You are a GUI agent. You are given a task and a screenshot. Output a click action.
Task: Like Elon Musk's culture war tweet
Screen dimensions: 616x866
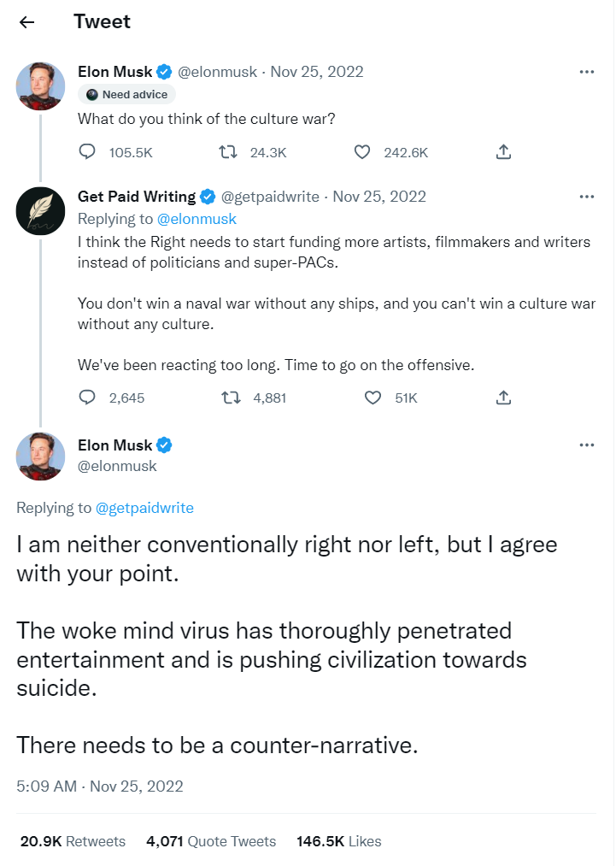coord(362,151)
